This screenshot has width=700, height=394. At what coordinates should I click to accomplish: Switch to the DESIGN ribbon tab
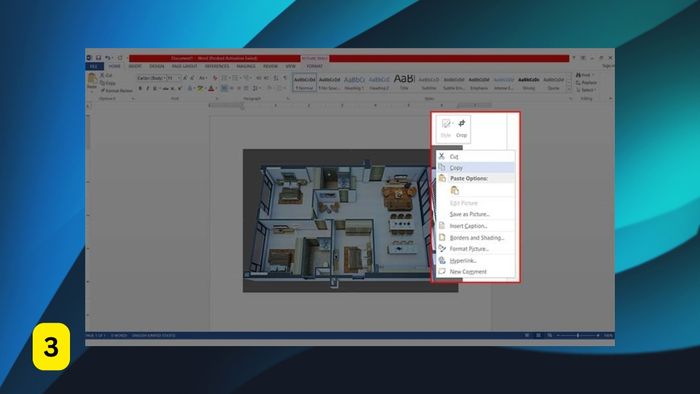pyautogui.click(x=156, y=66)
